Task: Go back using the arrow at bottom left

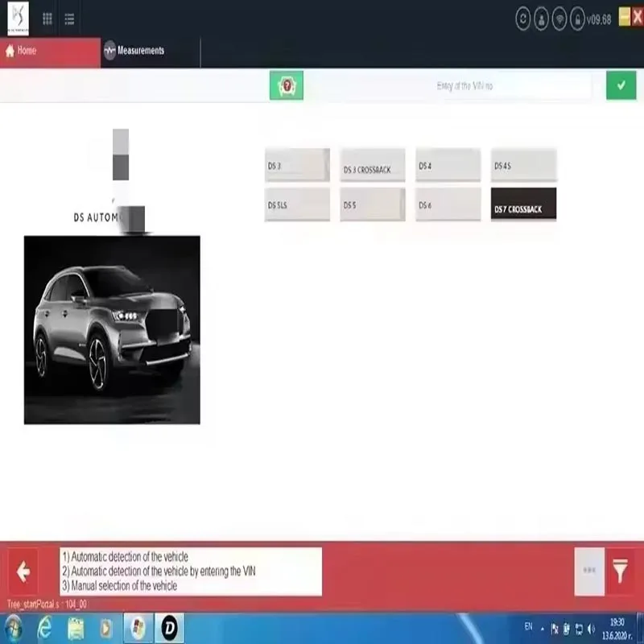Action: coord(25,572)
